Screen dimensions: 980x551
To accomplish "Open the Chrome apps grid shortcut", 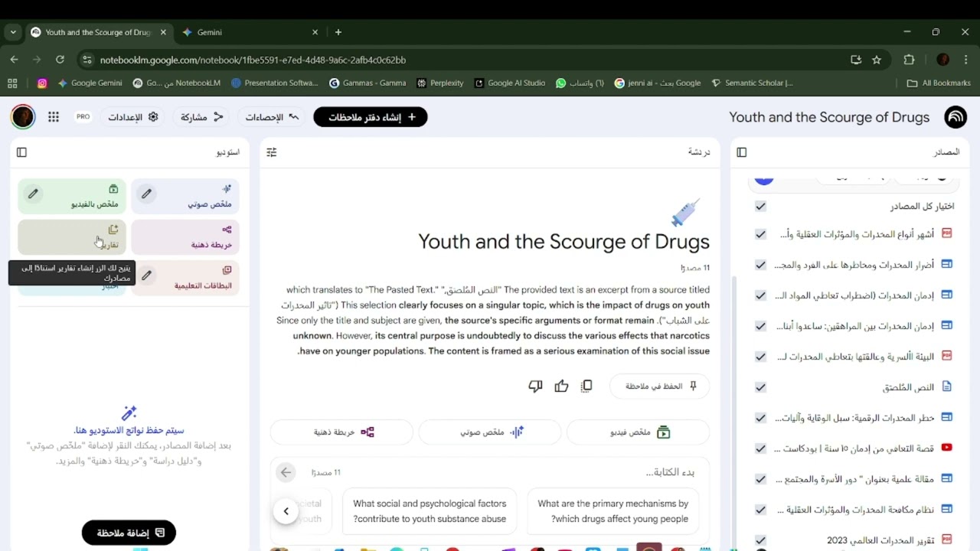I will [11, 83].
